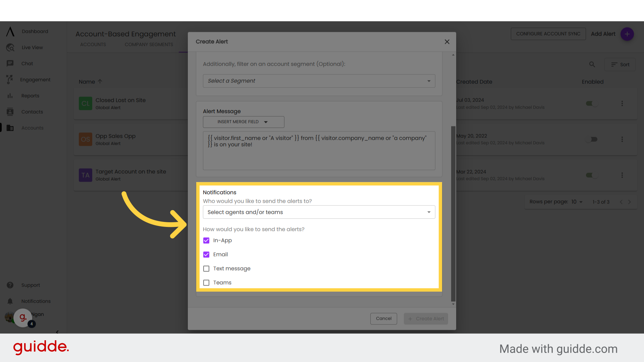
Task: Click the Add Alert label
Action: pos(603,34)
